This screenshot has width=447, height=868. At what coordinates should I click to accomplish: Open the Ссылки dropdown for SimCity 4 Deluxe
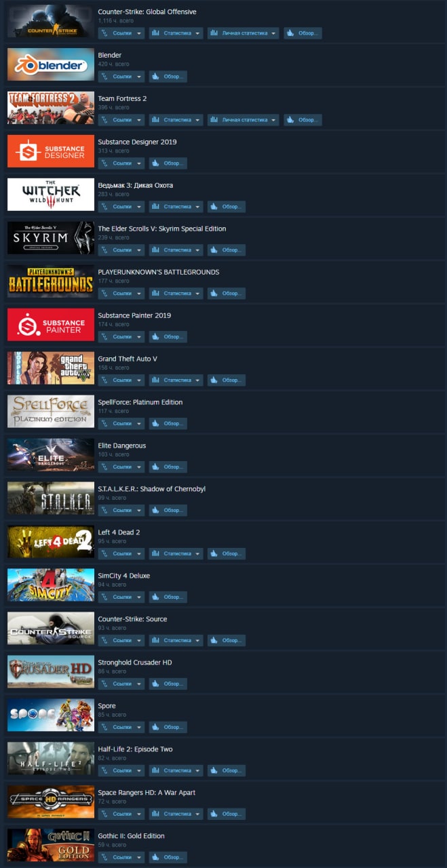click(x=121, y=597)
